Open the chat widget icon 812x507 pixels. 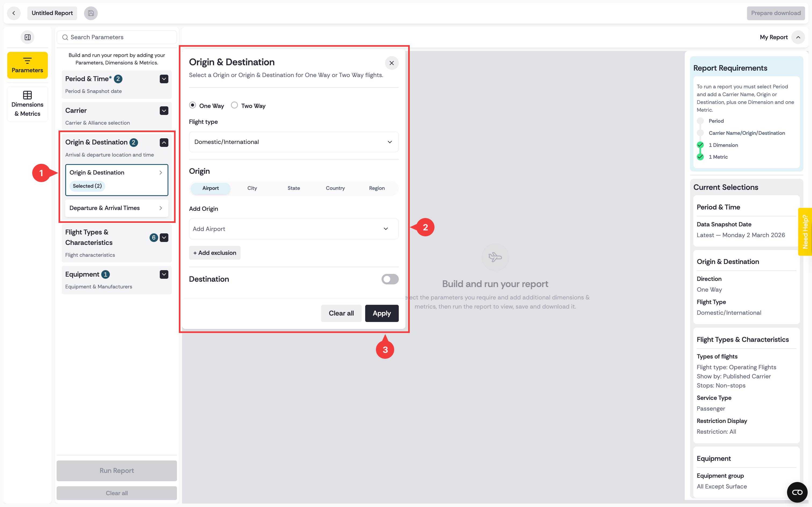coord(797,492)
